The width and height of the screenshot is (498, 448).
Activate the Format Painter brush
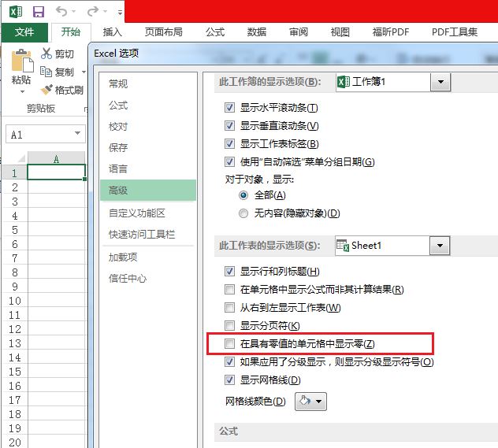coord(46,90)
